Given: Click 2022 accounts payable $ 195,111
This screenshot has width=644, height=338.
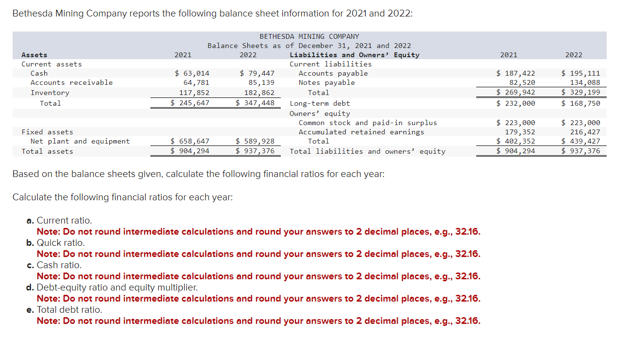Looking at the screenshot, I should pos(581,74).
